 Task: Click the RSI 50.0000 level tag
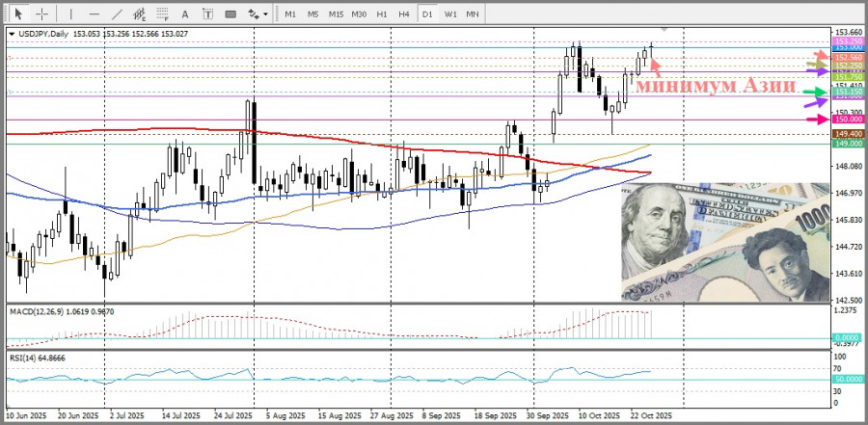[848, 379]
